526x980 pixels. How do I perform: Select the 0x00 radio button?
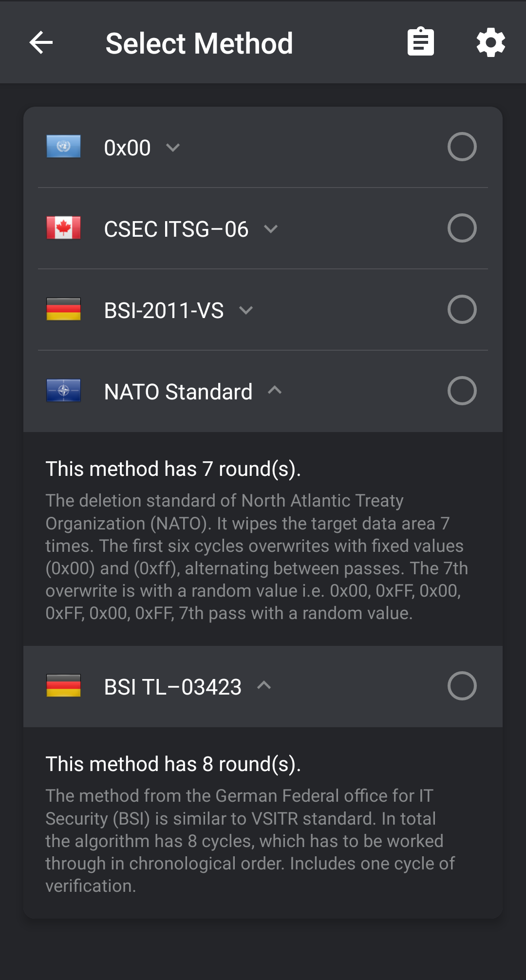pos(462,147)
